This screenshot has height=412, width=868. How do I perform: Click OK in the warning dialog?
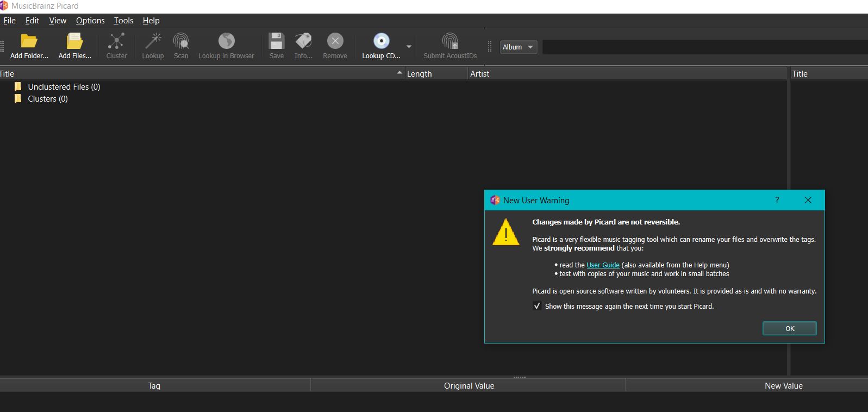(790, 328)
